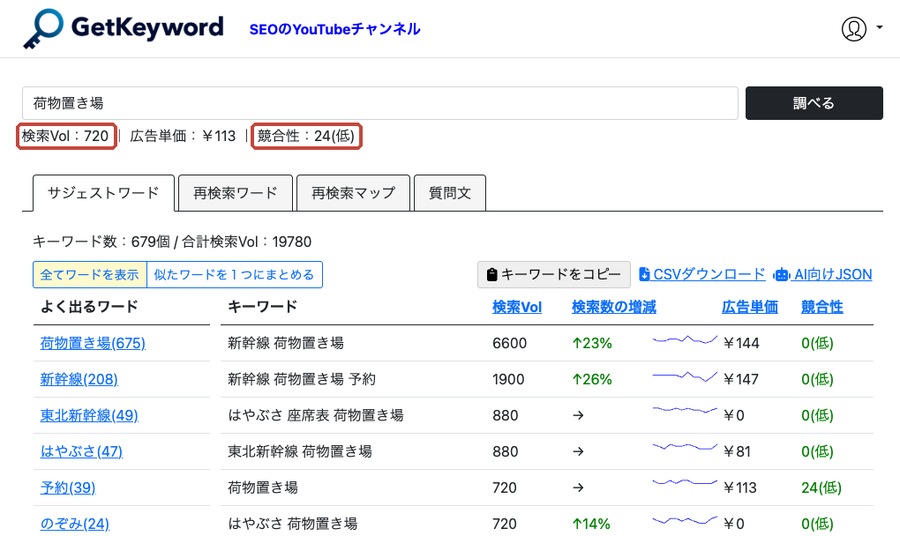Filter by はやぶさ(47) frequent word
The width and height of the screenshot is (900, 536).
point(82,452)
